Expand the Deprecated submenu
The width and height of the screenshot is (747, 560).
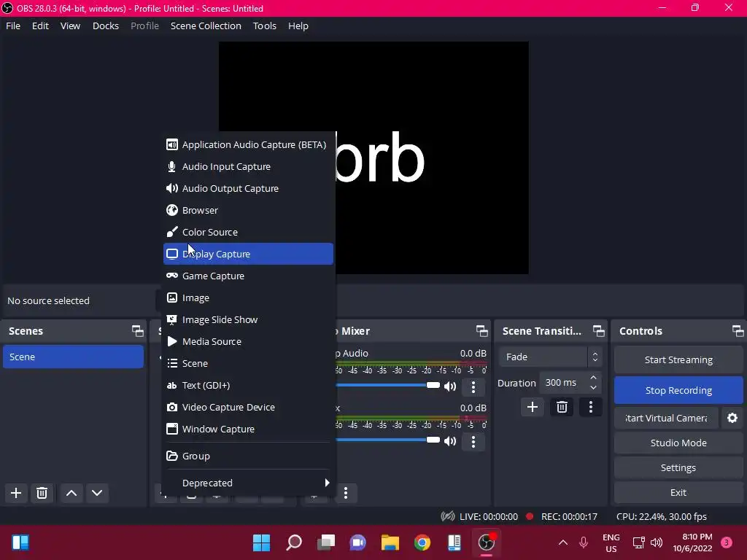[248, 483]
